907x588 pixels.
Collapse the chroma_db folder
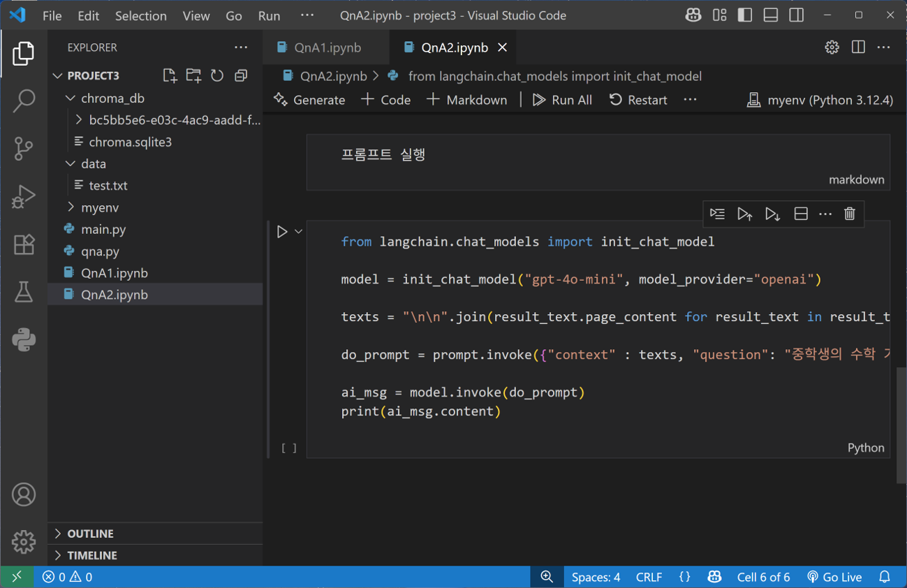71,98
